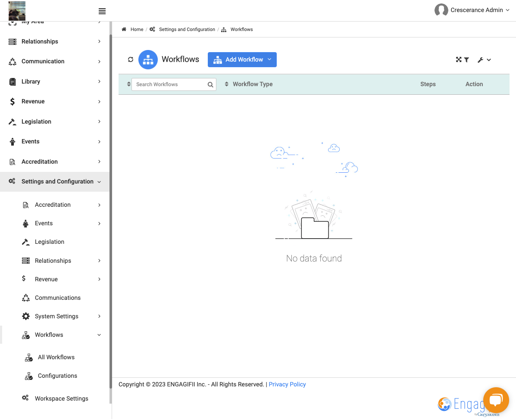Expand the Library chevron
The image size is (516, 420).
point(99,81)
